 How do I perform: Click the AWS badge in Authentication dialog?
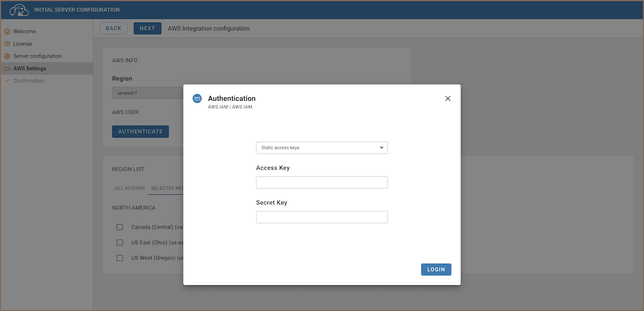197,98
